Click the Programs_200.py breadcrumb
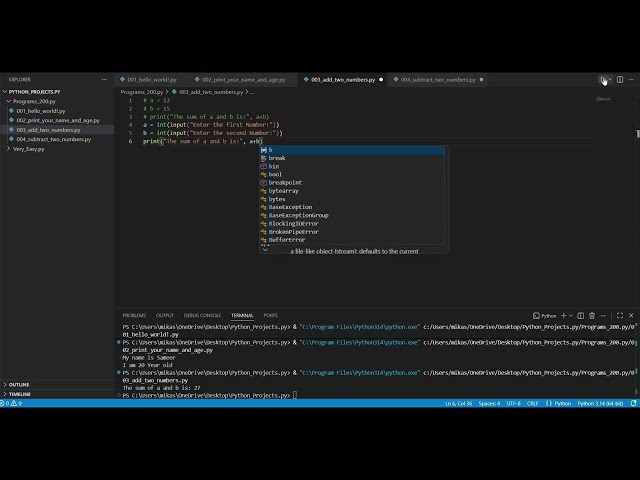Viewport: 640px width, 480px height. point(142,92)
